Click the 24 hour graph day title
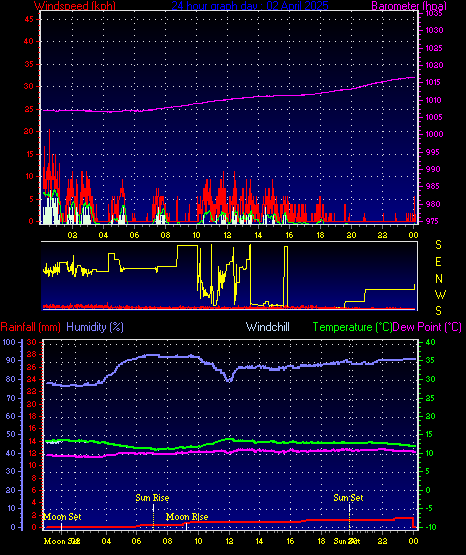The height and width of the screenshot is (555, 466). tap(250, 6)
